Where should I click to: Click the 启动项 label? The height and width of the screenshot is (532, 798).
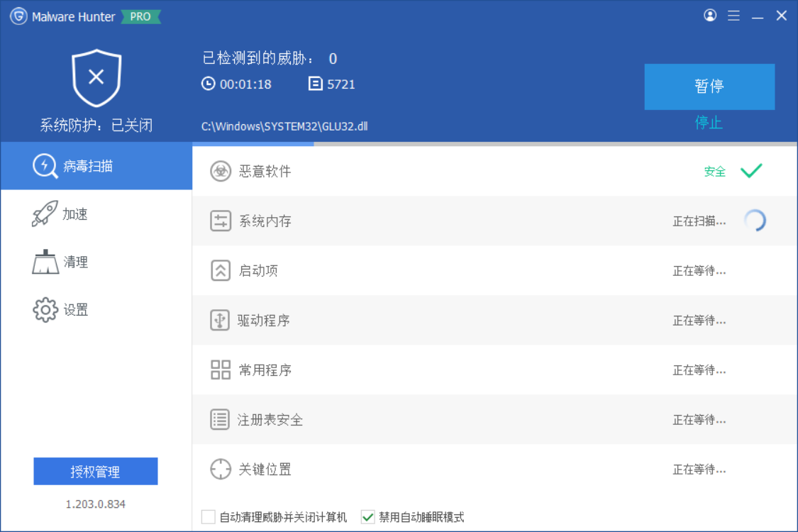coord(258,270)
